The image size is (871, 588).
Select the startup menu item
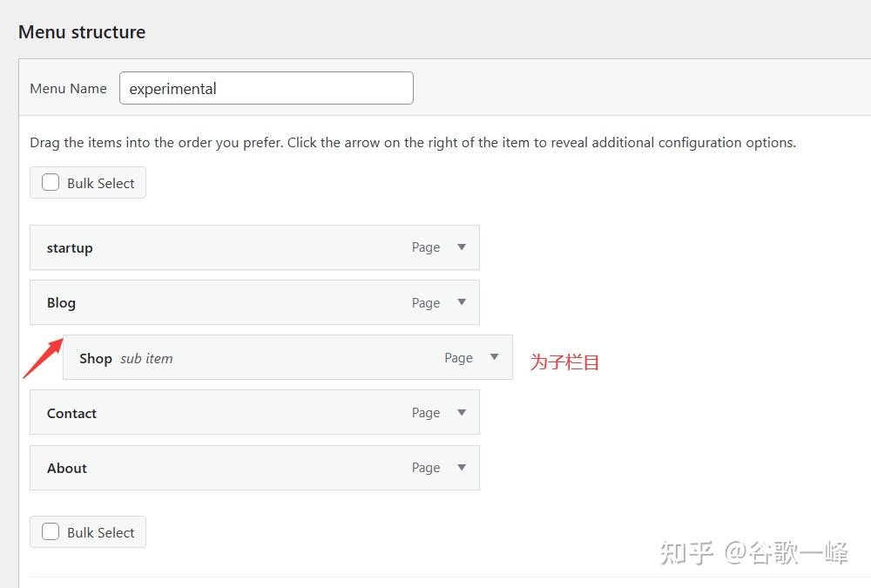[70, 247]
